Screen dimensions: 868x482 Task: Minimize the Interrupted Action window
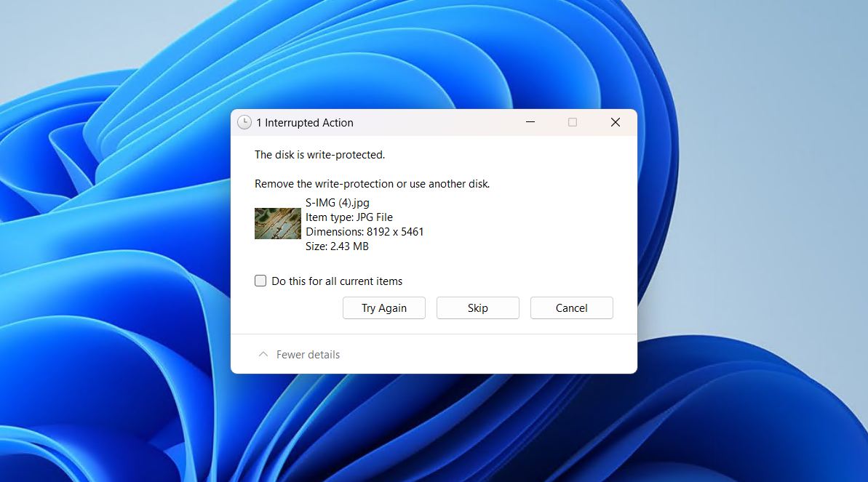pos(530,122)
